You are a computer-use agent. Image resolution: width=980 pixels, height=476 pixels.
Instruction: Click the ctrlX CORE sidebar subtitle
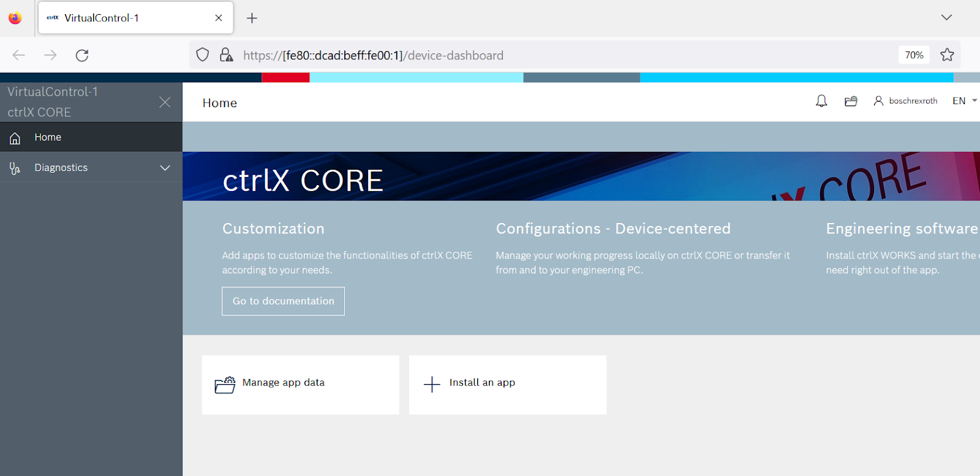click(39, 112)
